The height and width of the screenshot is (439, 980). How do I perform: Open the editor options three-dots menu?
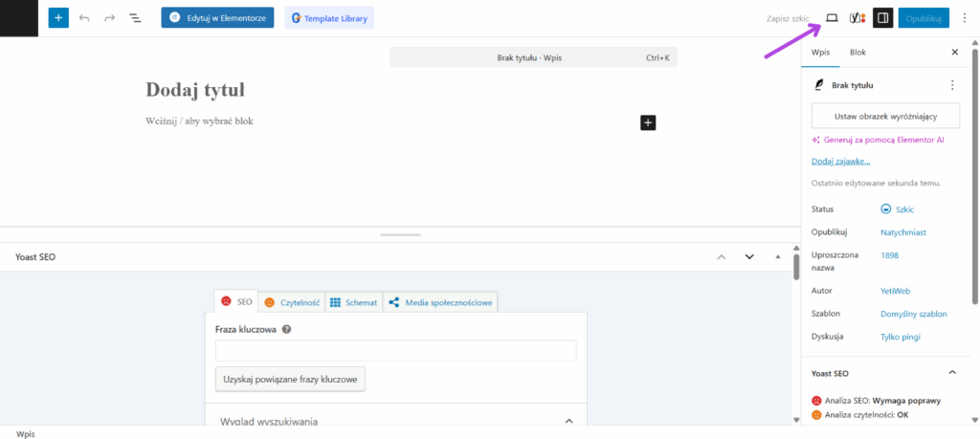[964, 18]
